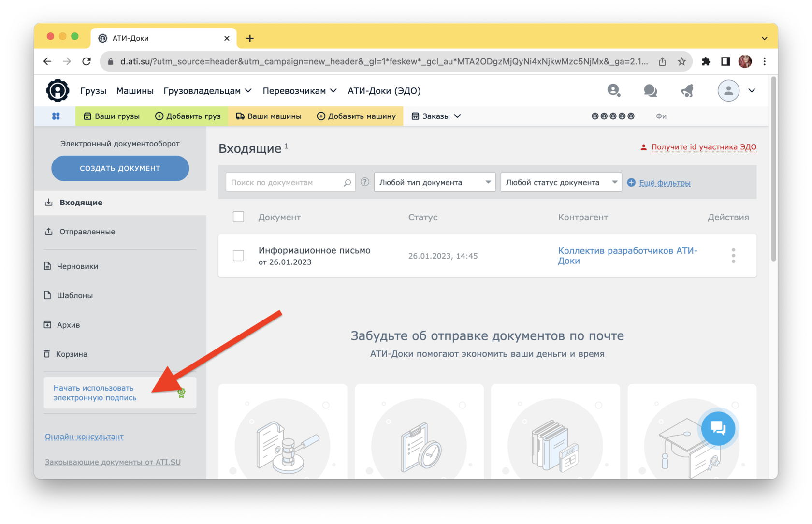
Task: Reload the page
Action: click(x=87, y=61)
